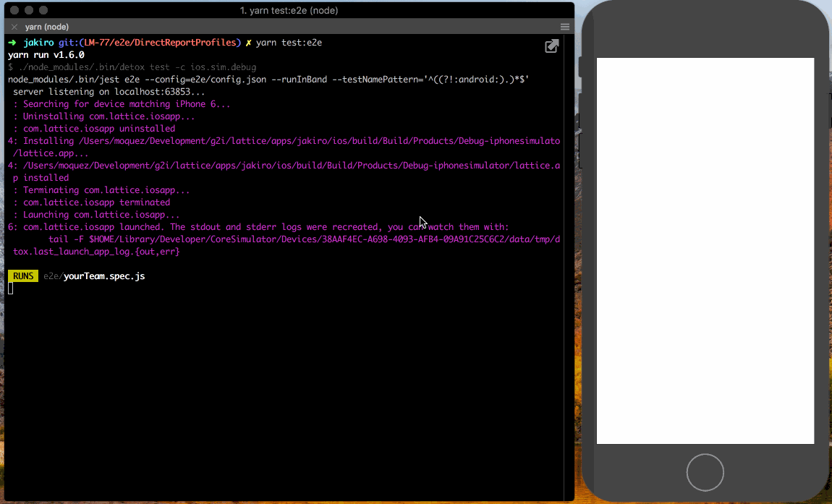Screen dimensions: 832x504
Task: Click the green zoom window button
Action: pyautogui.click(x=43, y=11)
